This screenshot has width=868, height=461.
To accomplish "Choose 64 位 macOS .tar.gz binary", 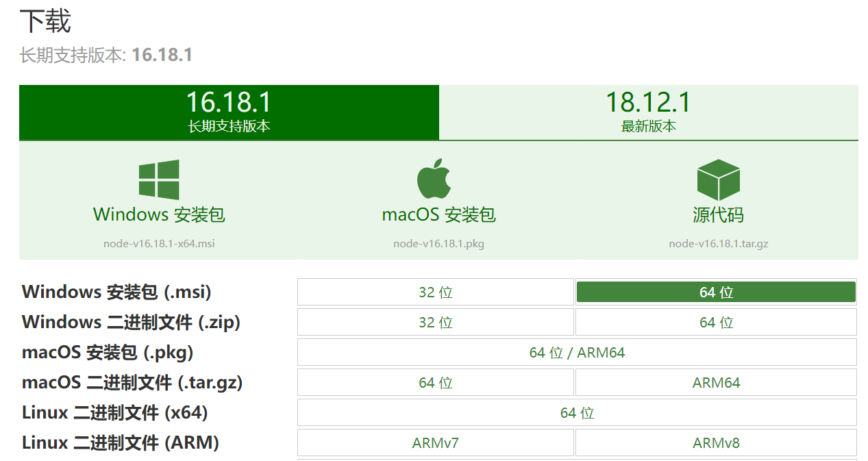I will point(436,383).
